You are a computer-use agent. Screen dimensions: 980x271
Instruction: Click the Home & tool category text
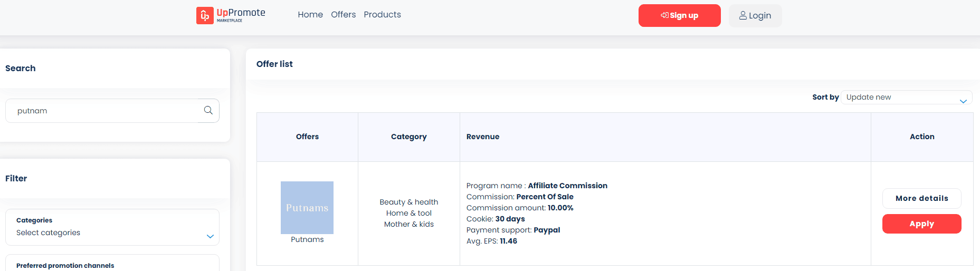pyautogui.click(x=409, y=213)
